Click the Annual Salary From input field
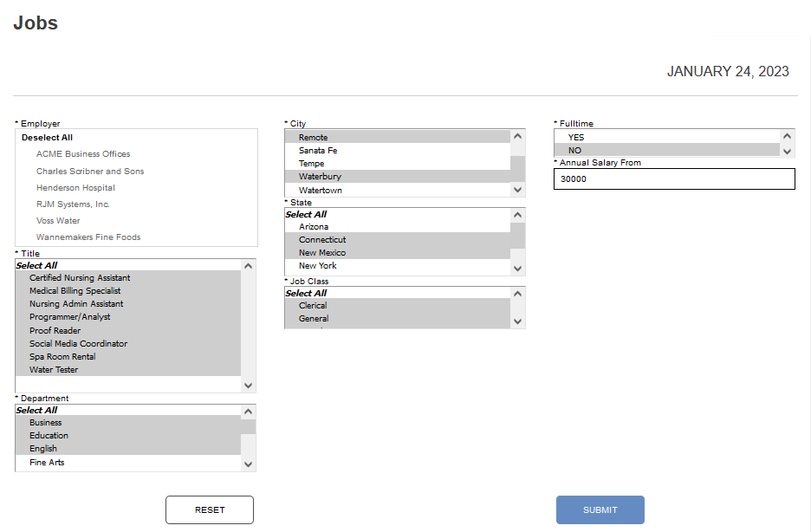Image resolution: width=811 pixels, height=532 pixels. [673, 179]
